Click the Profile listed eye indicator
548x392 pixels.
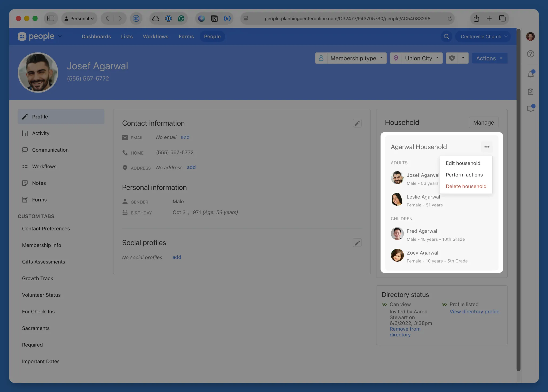444,304
